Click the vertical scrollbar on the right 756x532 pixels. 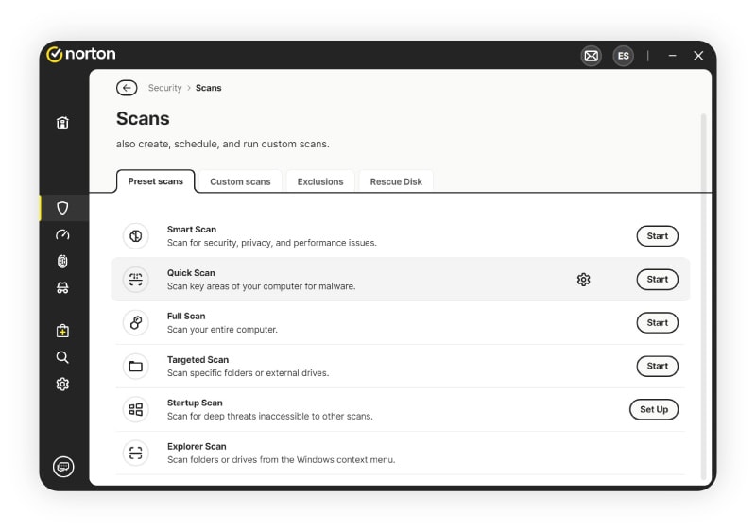[x=703, y=297]
